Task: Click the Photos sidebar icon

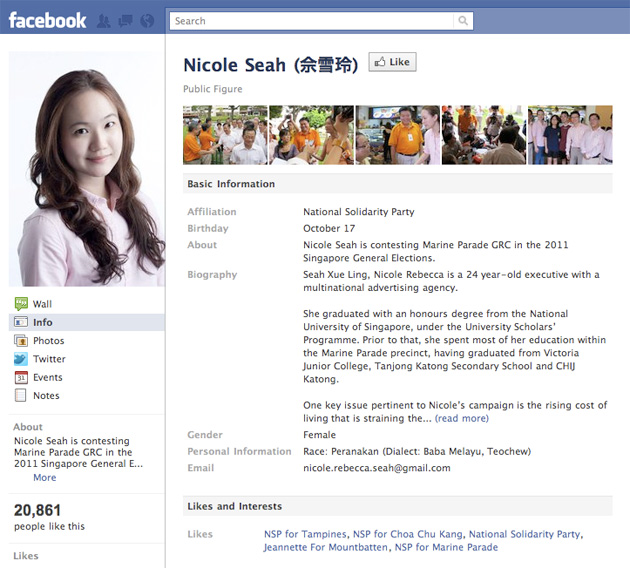Action: pyautogui.click(x=21, y=341)
